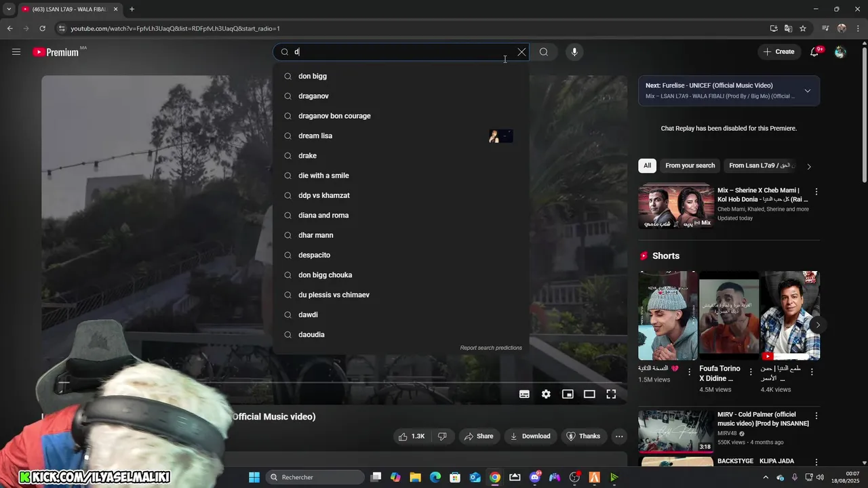Run search with the magnifier button
The width and height of the screenshot is (868, 488).
pyautogui.click(x=544, y=52)
